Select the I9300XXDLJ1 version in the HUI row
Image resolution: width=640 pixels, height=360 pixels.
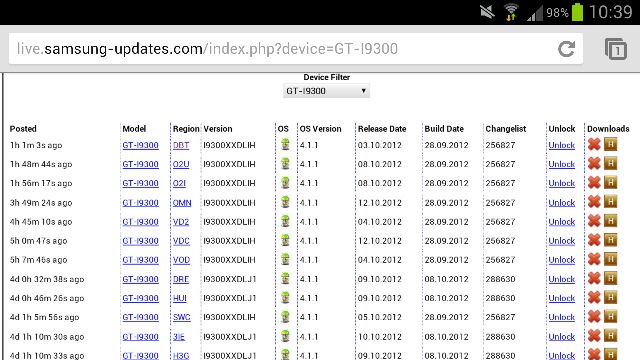(230, 299)
